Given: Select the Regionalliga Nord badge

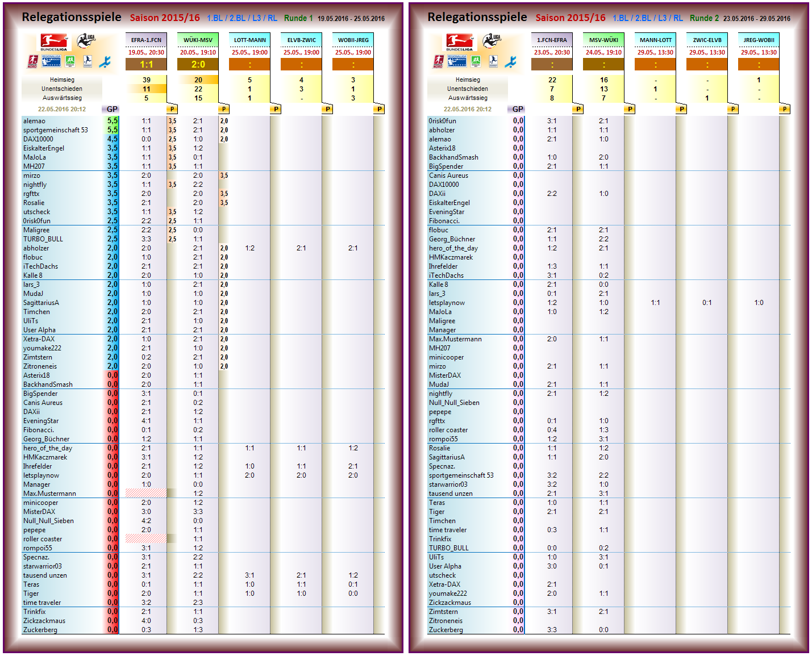Looking at the screenshot, I should click(32, 61).
